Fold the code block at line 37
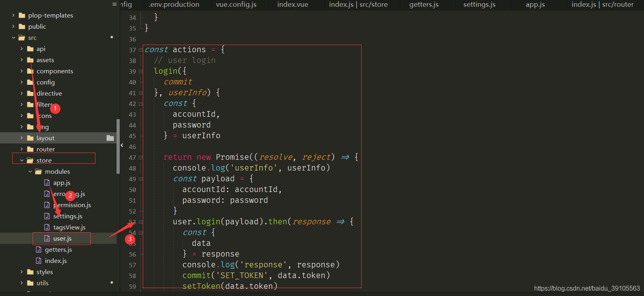 140,50
